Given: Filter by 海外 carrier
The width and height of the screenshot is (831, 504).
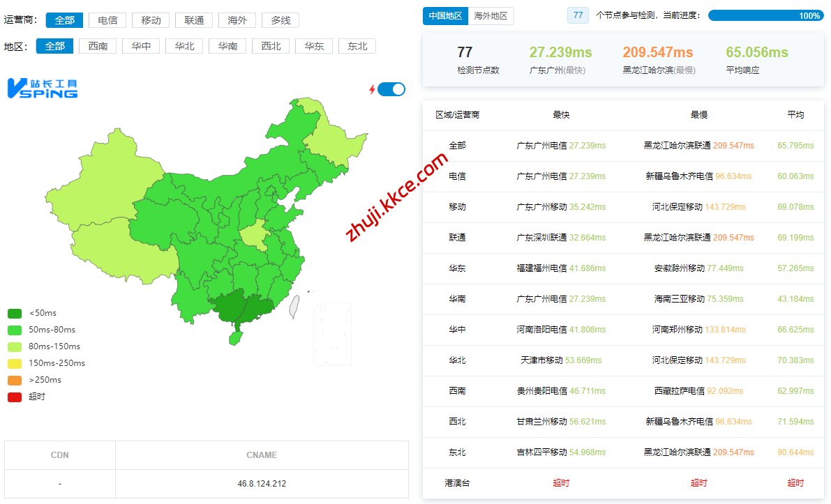Looking at the screenshot, I should pos(237,20).
